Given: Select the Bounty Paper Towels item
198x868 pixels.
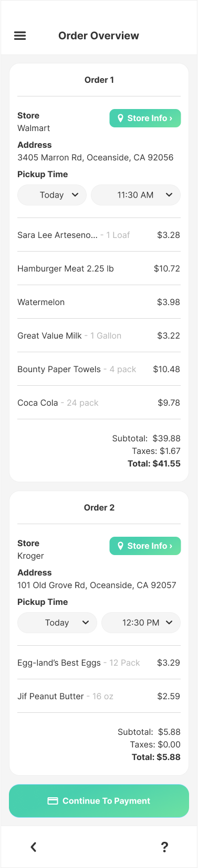Looking at the screenshot, I should tap(99, 369).
